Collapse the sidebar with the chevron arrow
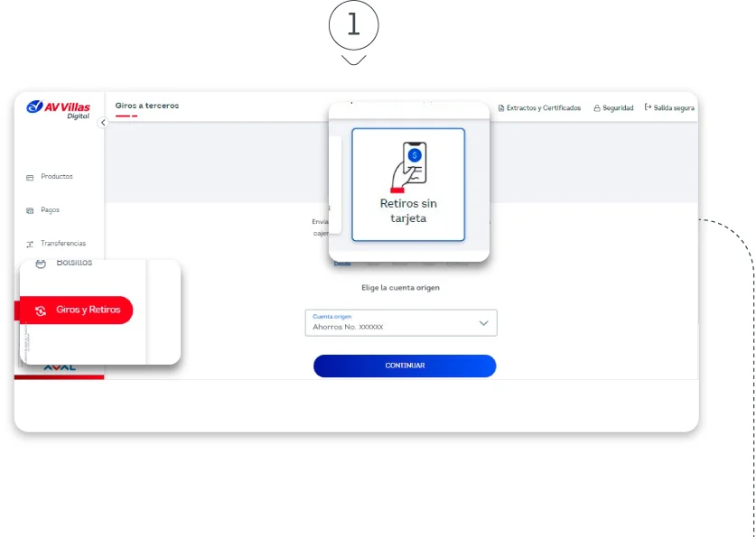Viewport: 756px width, 537px height. tap(102, 123)
